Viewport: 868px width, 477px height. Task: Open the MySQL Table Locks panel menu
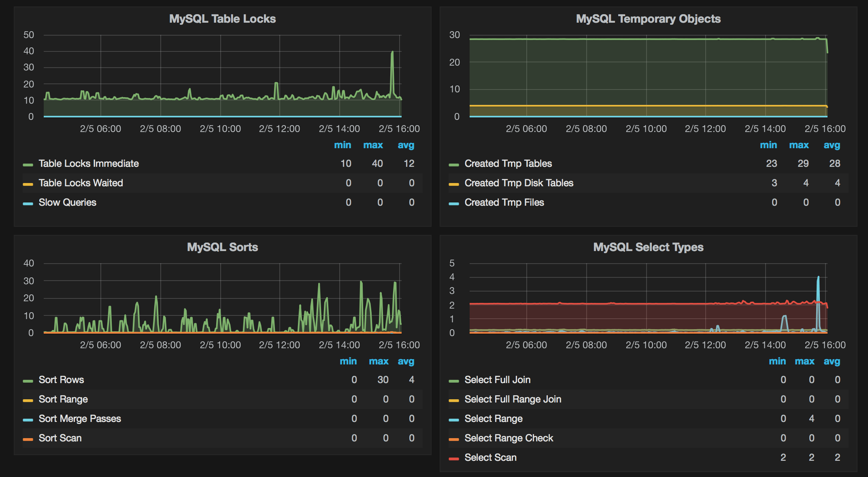tap(223, 19)
